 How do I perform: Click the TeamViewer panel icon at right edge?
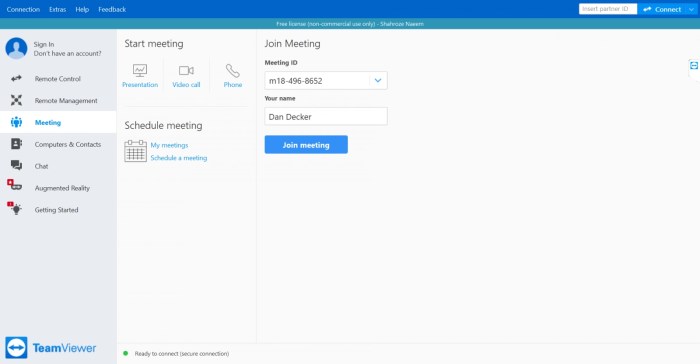click(x=694, y=66)
